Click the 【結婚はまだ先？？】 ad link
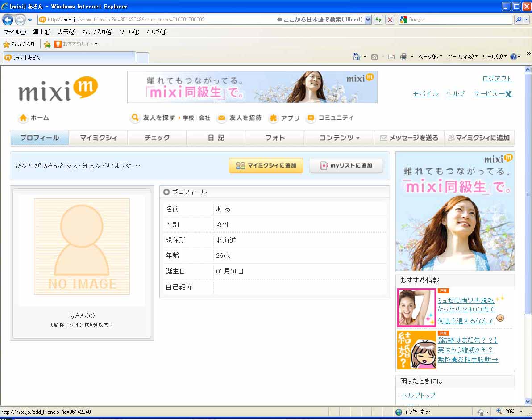The width and height of the screenshot is (532, 420). (468, 340)
